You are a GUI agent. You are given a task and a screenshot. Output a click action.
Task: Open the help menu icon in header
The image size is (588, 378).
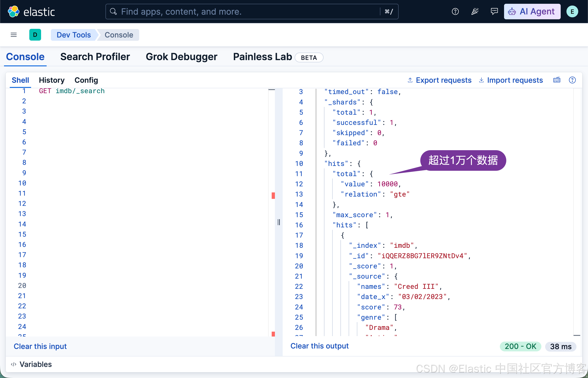pos(455,12)
